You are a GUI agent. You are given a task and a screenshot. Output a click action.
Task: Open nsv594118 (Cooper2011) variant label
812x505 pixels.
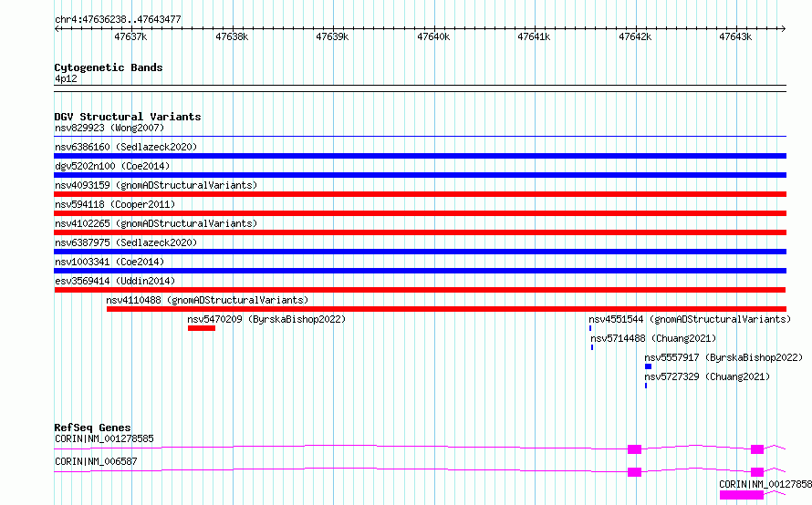115,204
